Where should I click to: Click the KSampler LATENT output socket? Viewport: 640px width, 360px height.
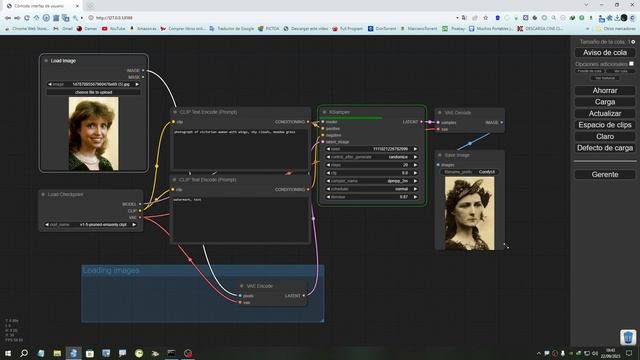[x=422, y=122]
